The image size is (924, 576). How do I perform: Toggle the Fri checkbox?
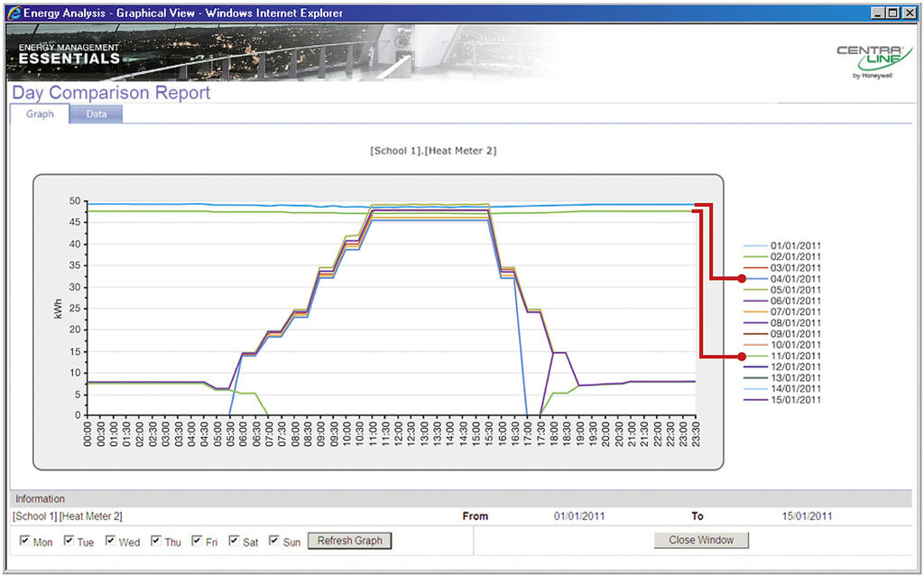click(198, 542)
